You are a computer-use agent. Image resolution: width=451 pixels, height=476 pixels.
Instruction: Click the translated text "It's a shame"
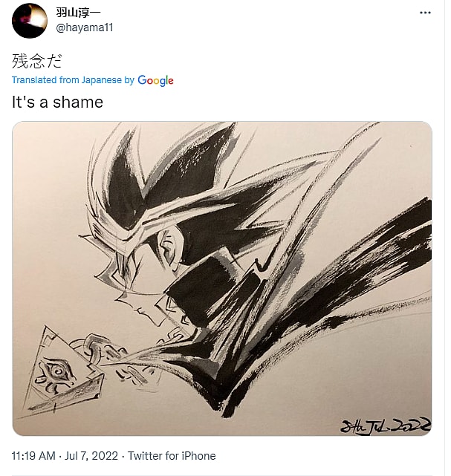57,102
